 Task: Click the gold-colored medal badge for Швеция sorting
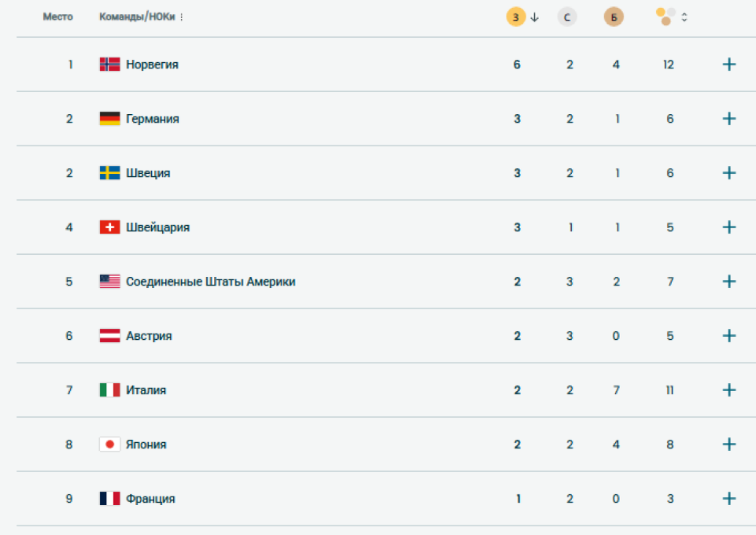516,16
